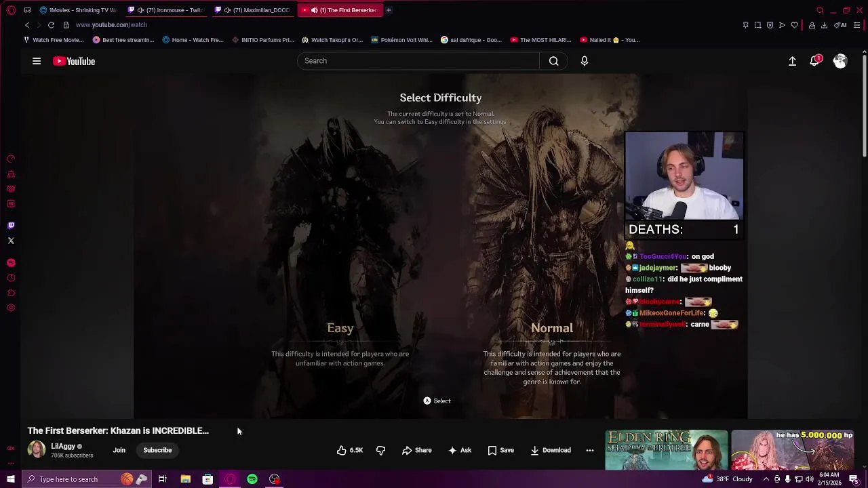868x488 pixels.
Task: Open Opera easy setup menu icon
Action: tap(857, 25)
